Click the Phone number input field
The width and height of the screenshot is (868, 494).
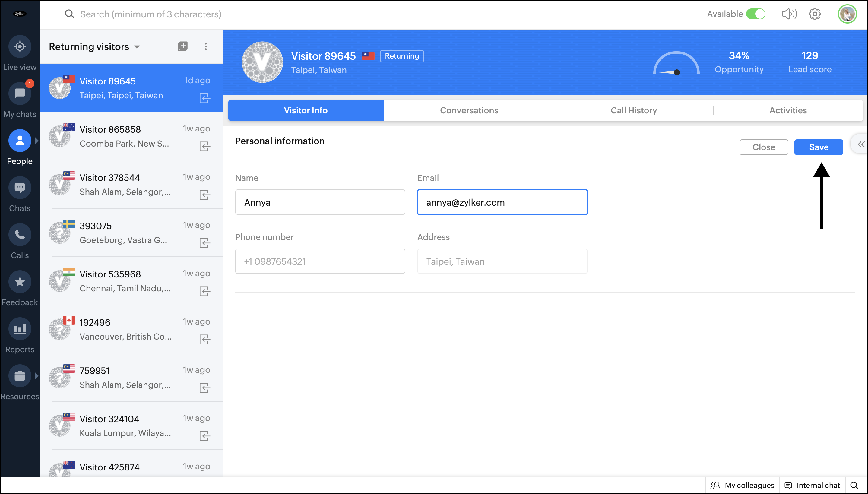[x=320, y=261]
